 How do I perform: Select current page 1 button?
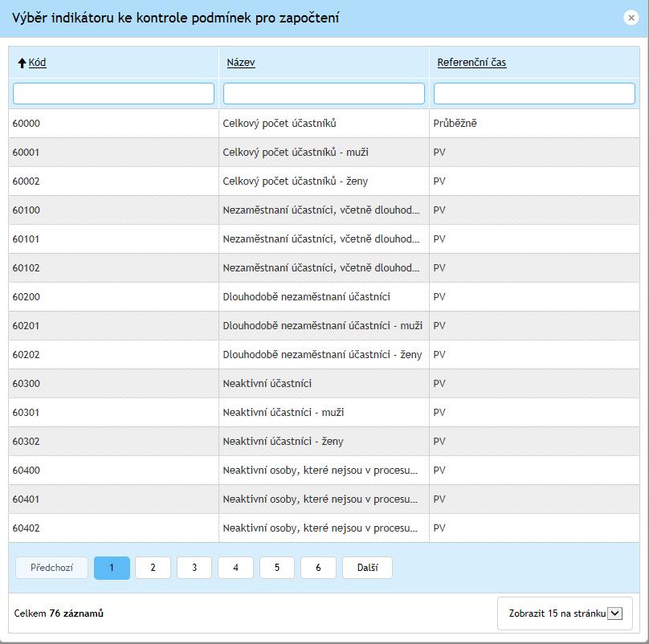112,568
